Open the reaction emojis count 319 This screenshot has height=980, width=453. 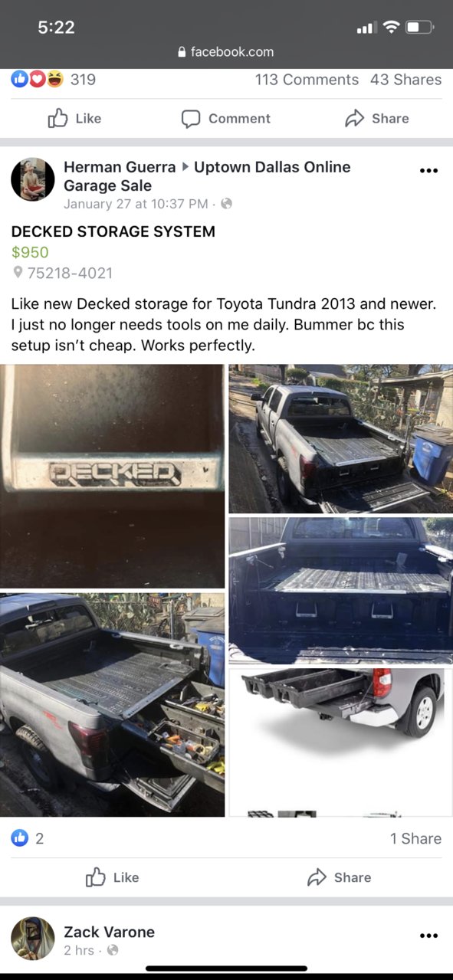pyautogui.click(x=53, y=79)
